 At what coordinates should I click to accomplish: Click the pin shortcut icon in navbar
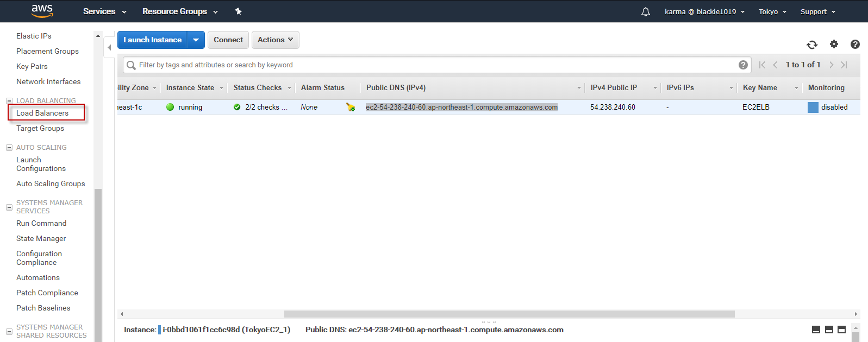(x=238, y=11)
